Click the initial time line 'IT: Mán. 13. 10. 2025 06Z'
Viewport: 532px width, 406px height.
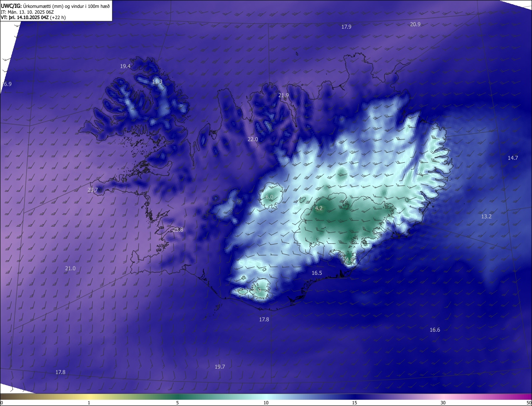[x=27, y=12]
